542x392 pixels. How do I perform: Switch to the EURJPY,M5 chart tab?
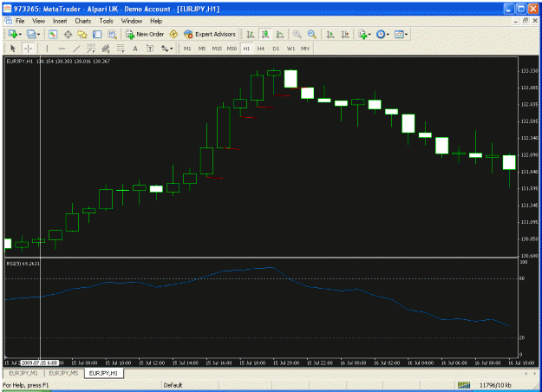pyautogui.click(x=63, y=373)
